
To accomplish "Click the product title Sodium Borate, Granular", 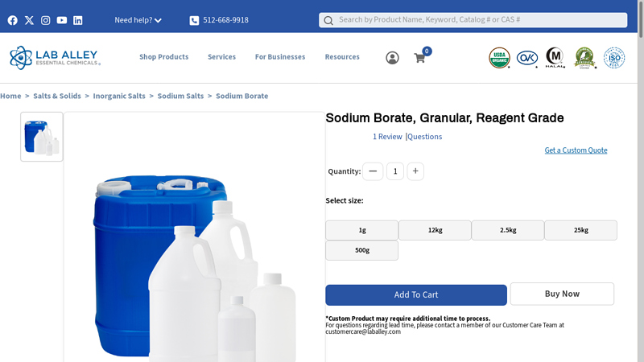I will (x=444, y=118).
